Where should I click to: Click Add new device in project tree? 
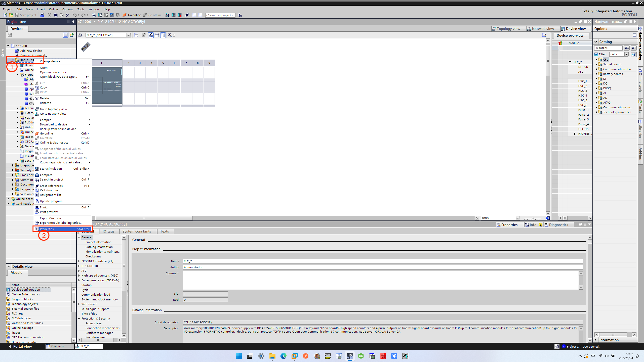(31, 51)
